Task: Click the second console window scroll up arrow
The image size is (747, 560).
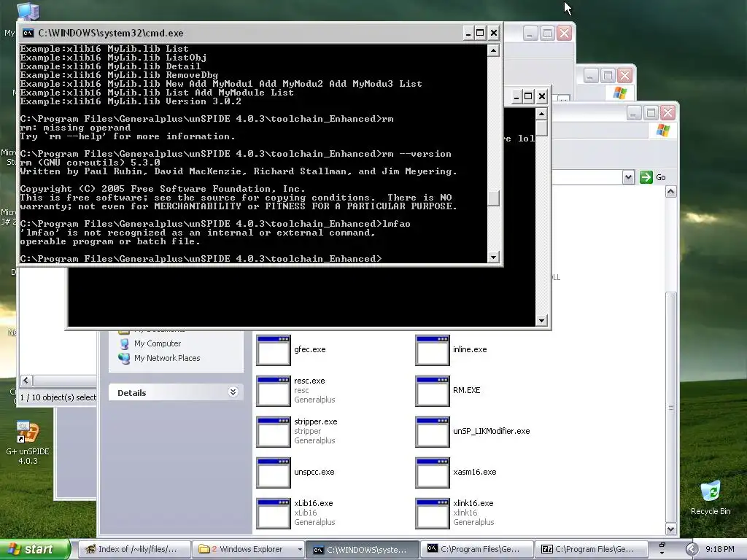Action: (x=541, y=114)
